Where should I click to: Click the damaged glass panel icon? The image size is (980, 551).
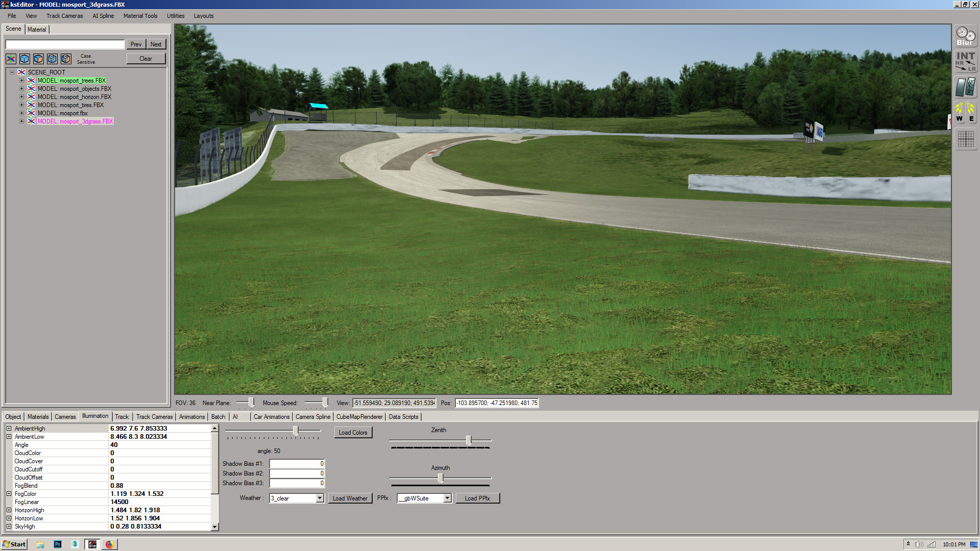pos(965,87)
